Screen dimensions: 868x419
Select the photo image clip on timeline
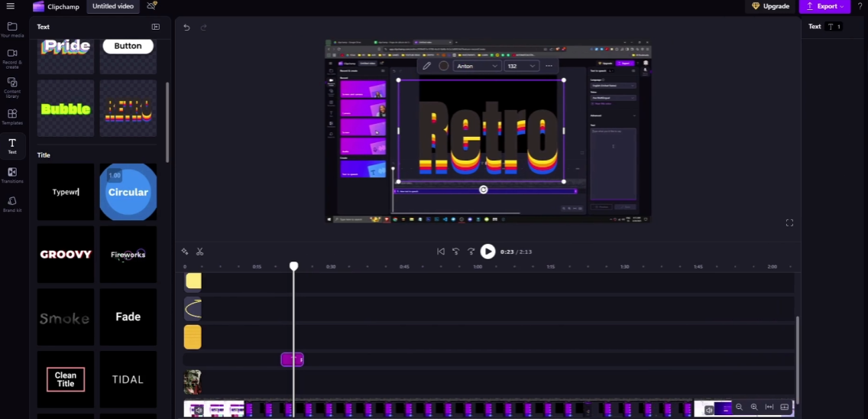coord(192,382)
